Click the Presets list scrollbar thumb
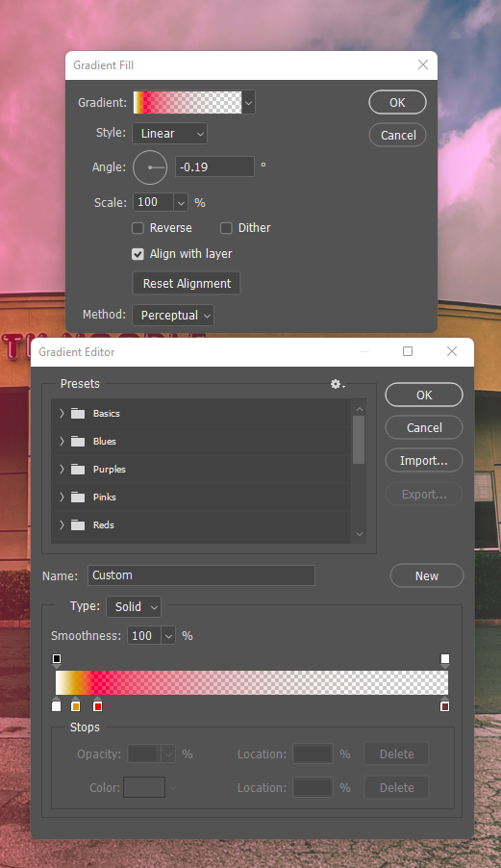This screenshot has height=868, width=501. 359,440
